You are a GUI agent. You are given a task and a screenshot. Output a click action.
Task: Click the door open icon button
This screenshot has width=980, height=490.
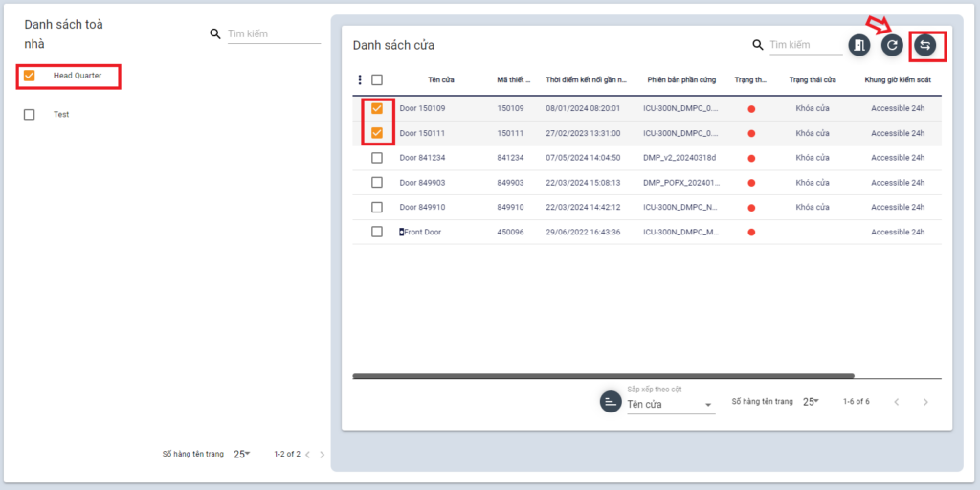(x=858, y=45)
